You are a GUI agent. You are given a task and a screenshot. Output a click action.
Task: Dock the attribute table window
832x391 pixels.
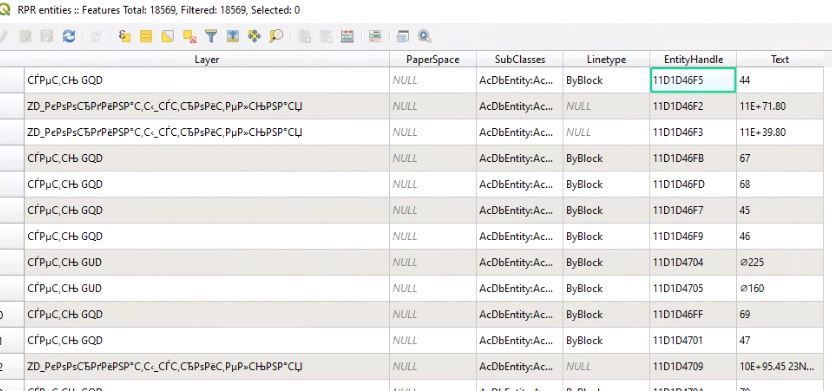(403, 36)
